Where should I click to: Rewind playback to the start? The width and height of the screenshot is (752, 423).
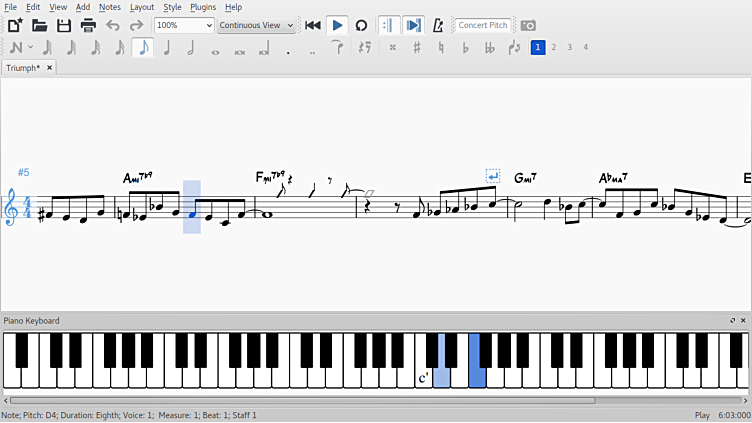[313, 25]
